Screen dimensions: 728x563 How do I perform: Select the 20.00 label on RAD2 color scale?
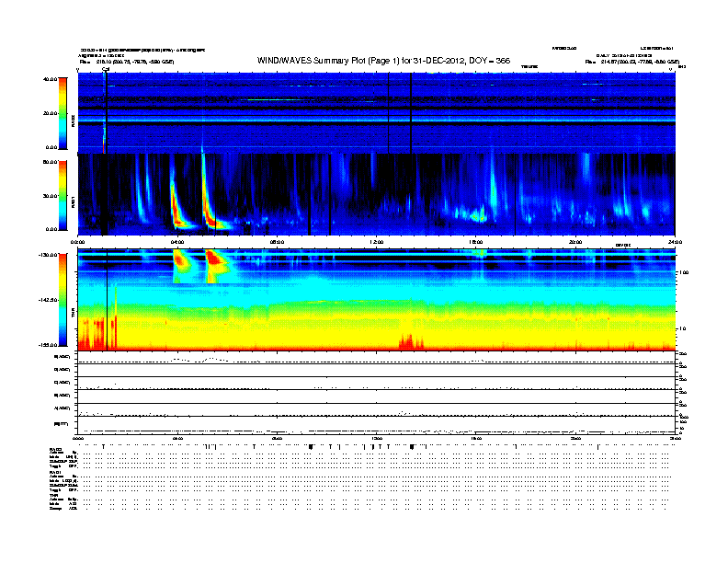(x=50, y=113)
